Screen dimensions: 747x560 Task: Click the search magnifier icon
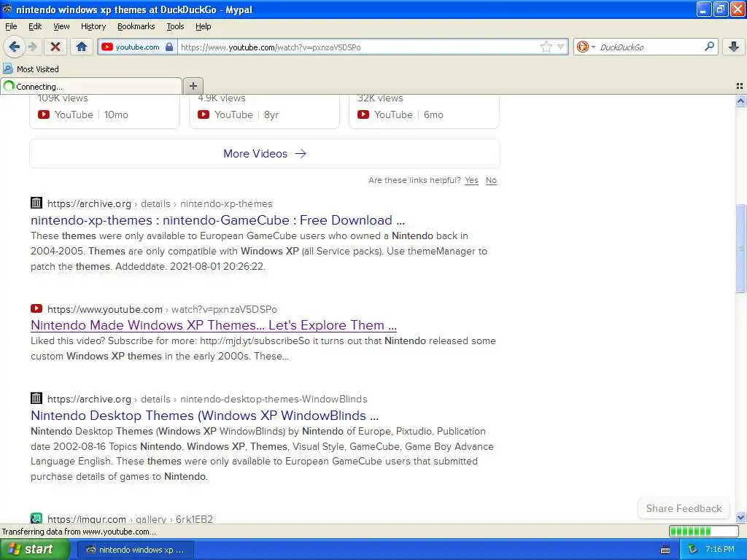tap(709, 47)
